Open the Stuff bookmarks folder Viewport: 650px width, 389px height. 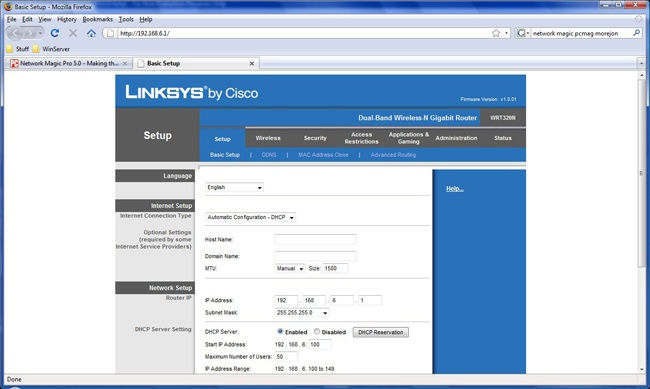[17, 49]
